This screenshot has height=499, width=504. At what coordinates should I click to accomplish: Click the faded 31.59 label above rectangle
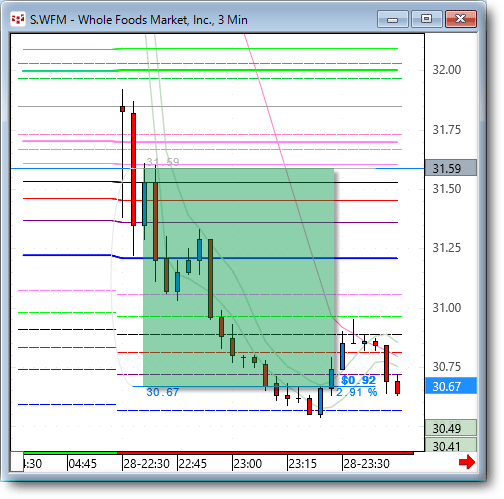pos(163,162)
